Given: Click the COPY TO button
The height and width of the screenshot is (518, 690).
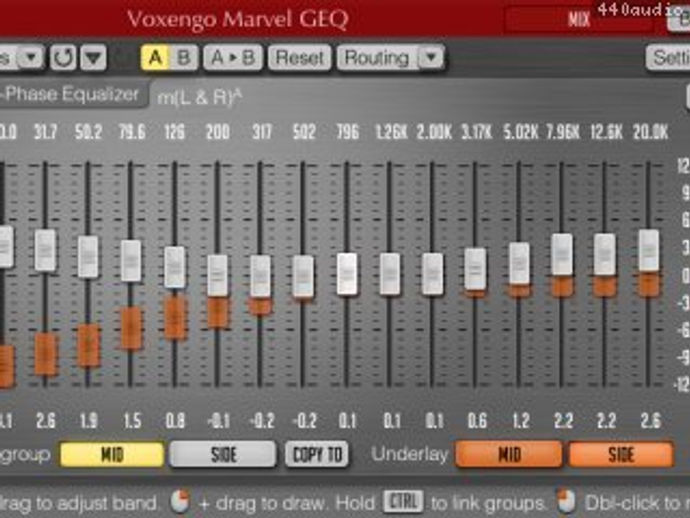Looking at the screenshot, I should (317, 455).
